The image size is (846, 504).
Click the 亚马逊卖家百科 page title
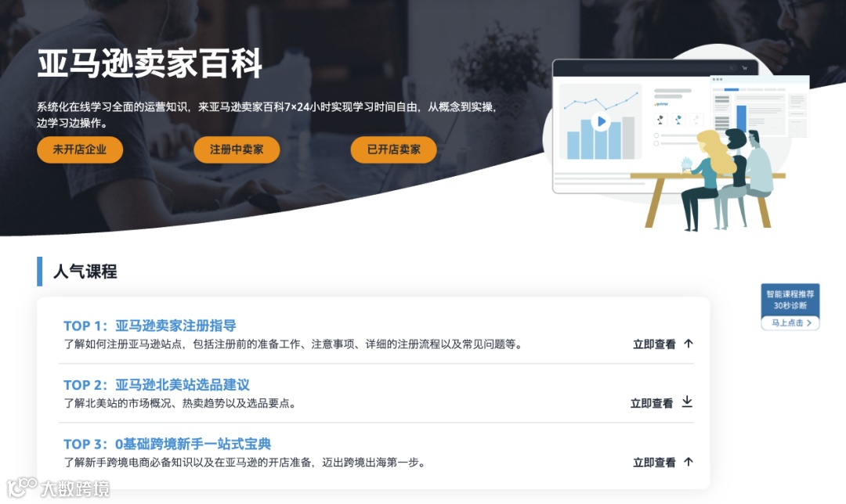pyautogui.click(x=150, y=63)
